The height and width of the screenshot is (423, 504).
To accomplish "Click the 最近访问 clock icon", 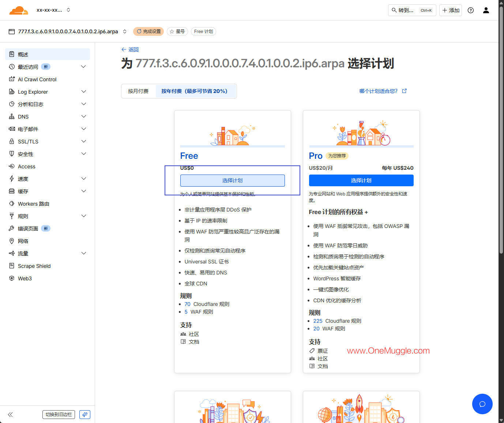I will point(12,67).
